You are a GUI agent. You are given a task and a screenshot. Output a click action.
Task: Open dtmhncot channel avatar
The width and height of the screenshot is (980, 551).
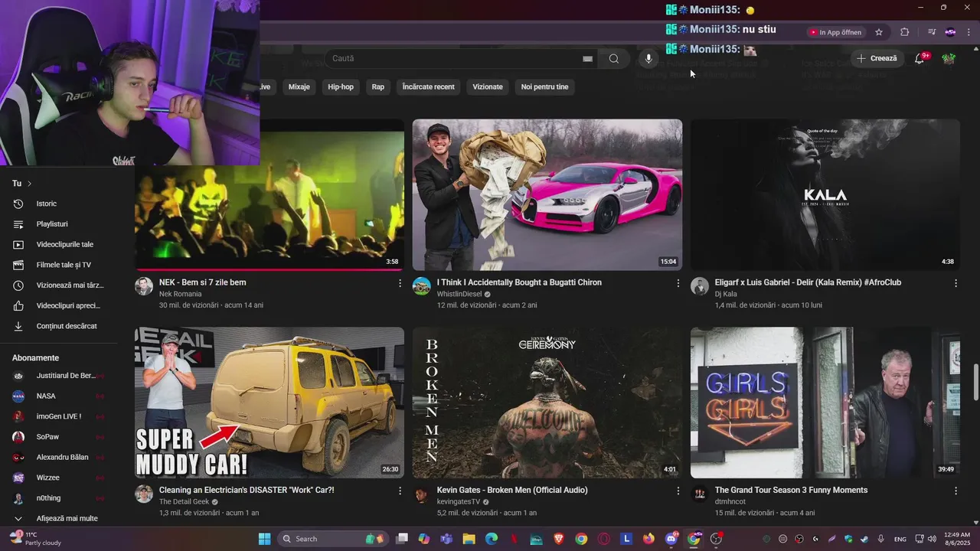tap(700, 494)
